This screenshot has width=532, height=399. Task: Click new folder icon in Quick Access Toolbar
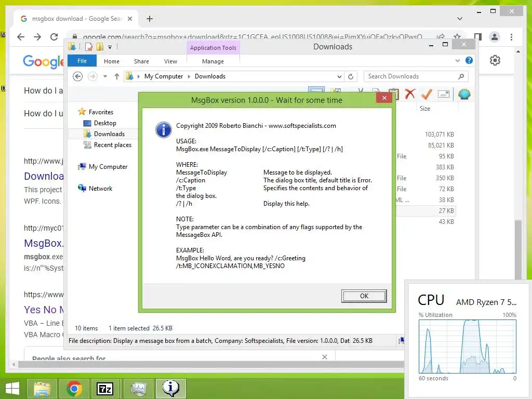100,47
